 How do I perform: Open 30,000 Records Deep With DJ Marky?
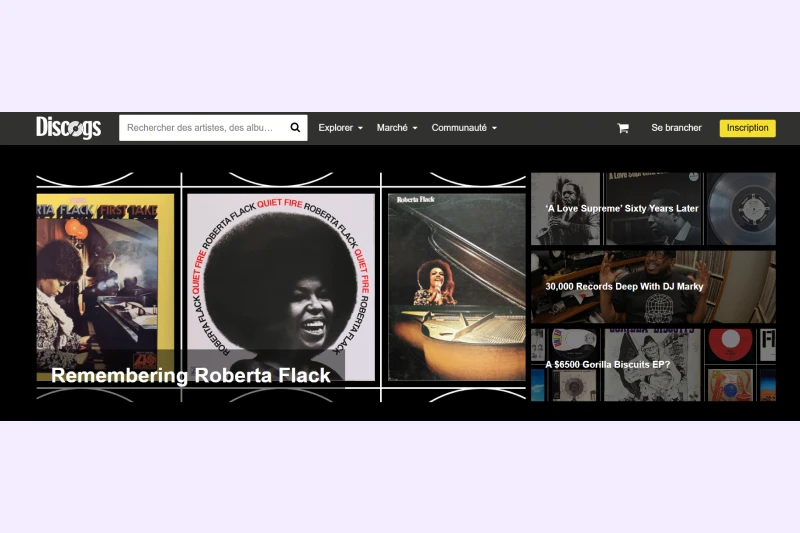[x=653, y=287]
